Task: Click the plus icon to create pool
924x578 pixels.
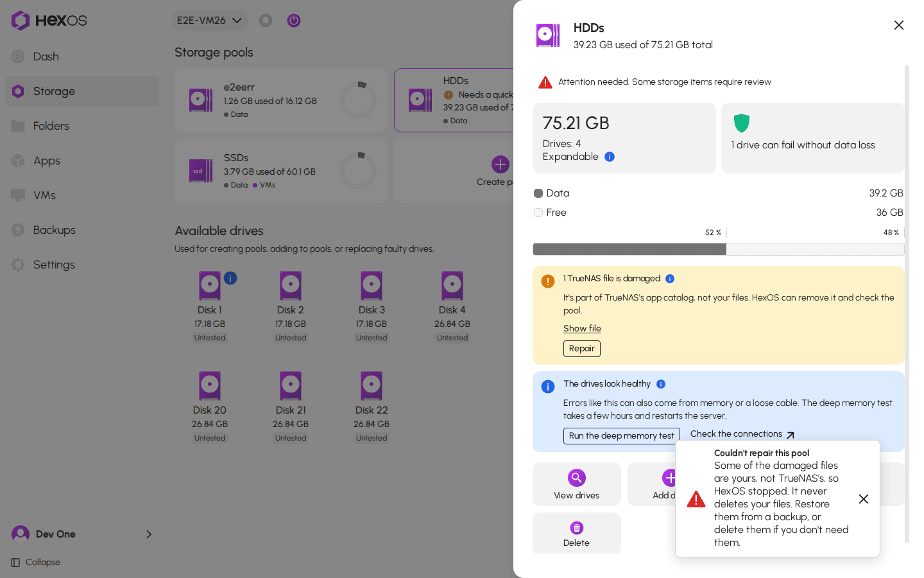Action: tap(501, 164)
